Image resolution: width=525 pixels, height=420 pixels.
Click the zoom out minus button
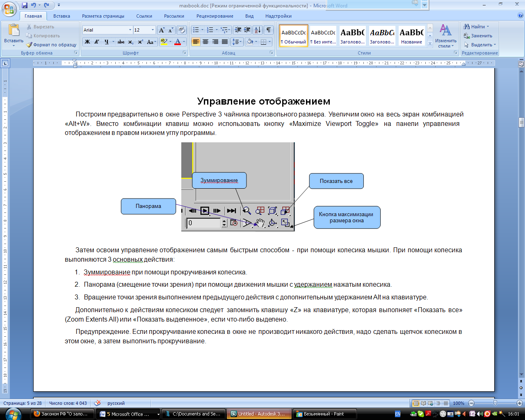[471, 403]
